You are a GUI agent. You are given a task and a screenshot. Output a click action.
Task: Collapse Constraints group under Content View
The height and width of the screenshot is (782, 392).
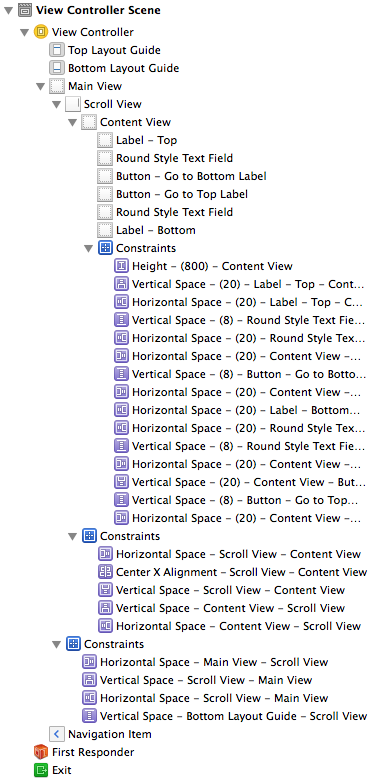(89, 248)
